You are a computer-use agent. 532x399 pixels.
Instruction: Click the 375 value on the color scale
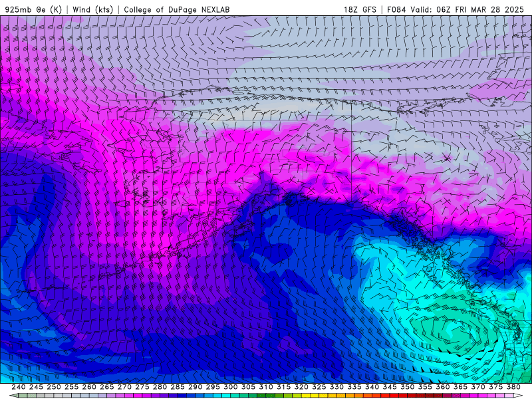[x=495, y=387]
